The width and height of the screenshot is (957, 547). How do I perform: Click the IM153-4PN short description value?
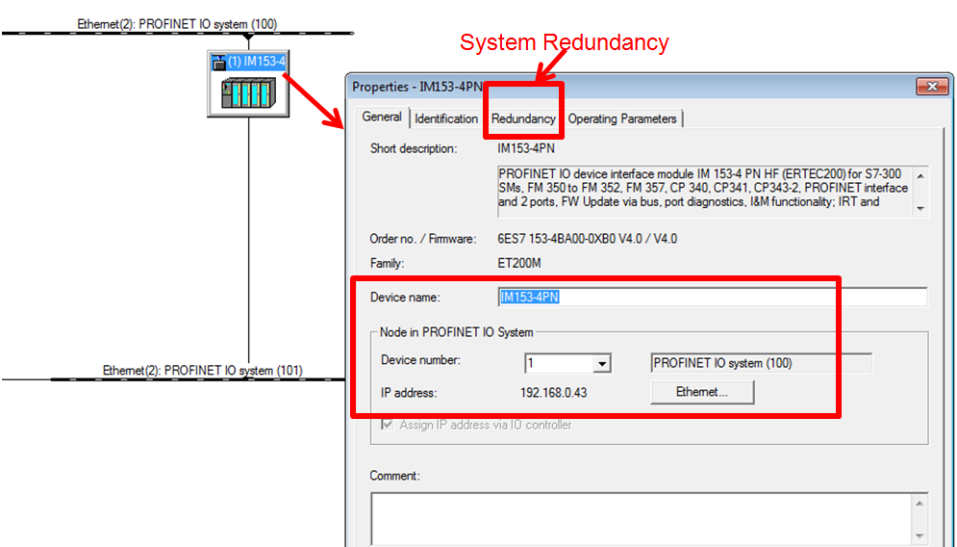click(526, 148)
